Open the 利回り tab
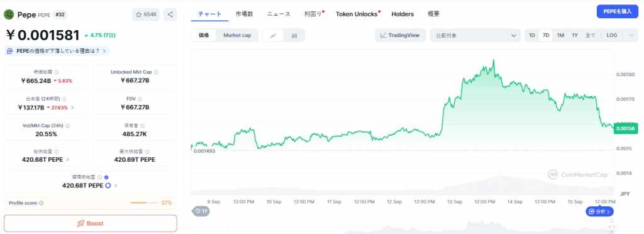The image size is (644, 234). pos(313,14)
